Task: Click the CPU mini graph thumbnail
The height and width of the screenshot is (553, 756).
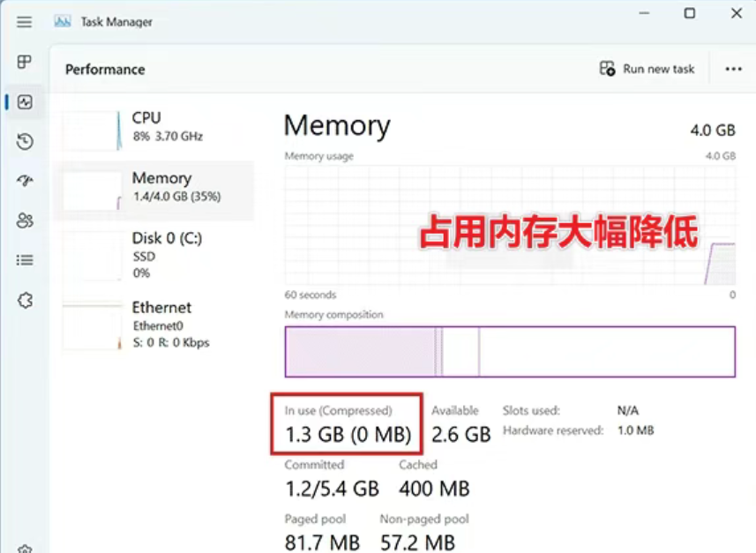Action: 92,131
